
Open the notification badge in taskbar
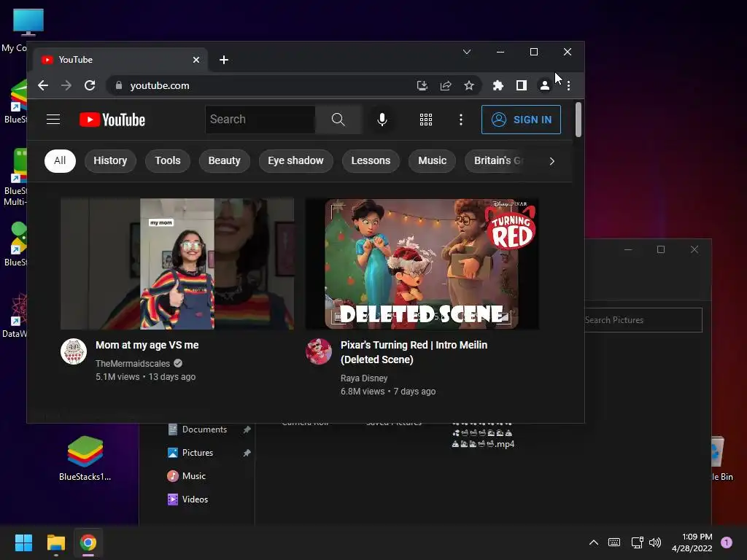coord(727,542)
